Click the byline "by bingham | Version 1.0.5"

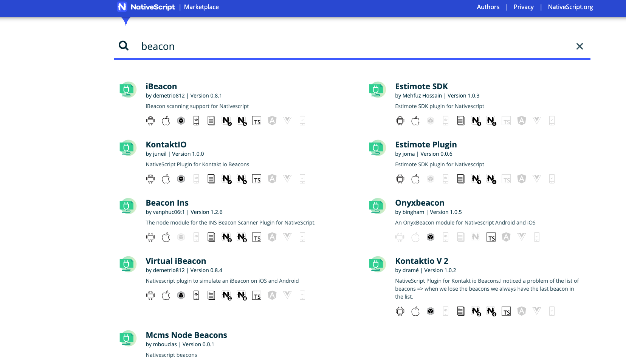click(x=428, y=212)
